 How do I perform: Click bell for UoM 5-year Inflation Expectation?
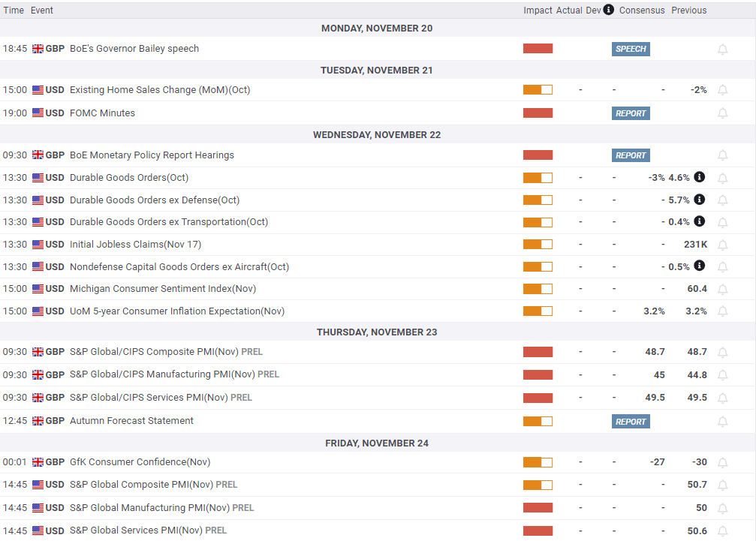tap(722, 311)
